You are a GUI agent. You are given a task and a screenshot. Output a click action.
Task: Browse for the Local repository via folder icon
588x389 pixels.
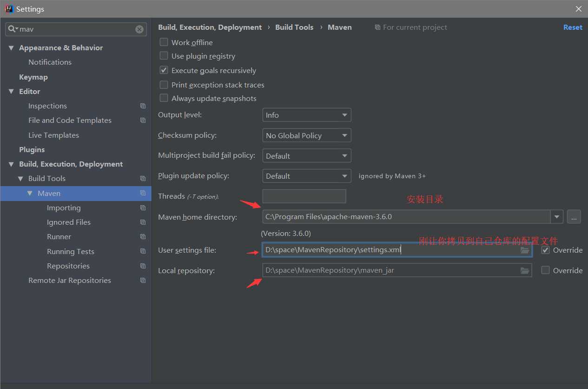[525, 270]
